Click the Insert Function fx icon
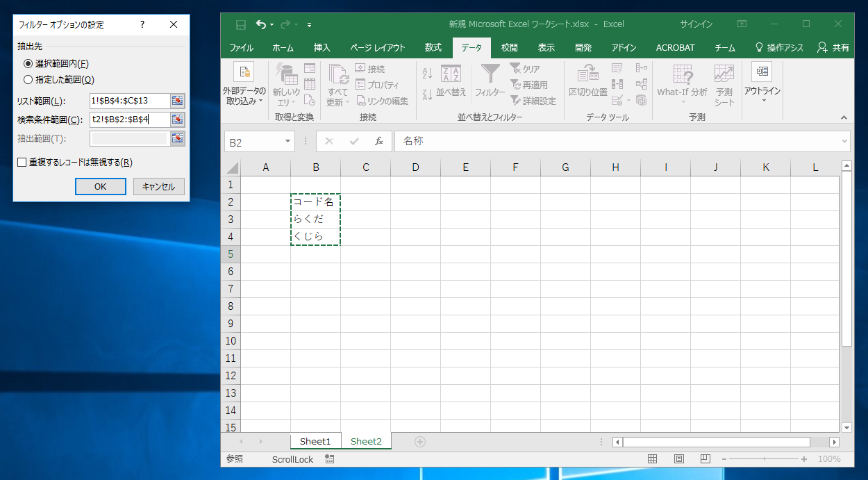868x480 pixels. point(379,141)
